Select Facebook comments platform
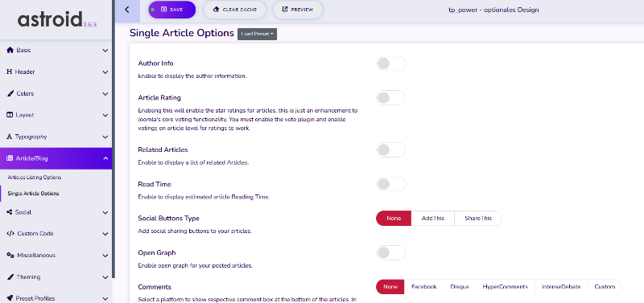The height and width of the screenshot is (303, 644). [424, 287]
